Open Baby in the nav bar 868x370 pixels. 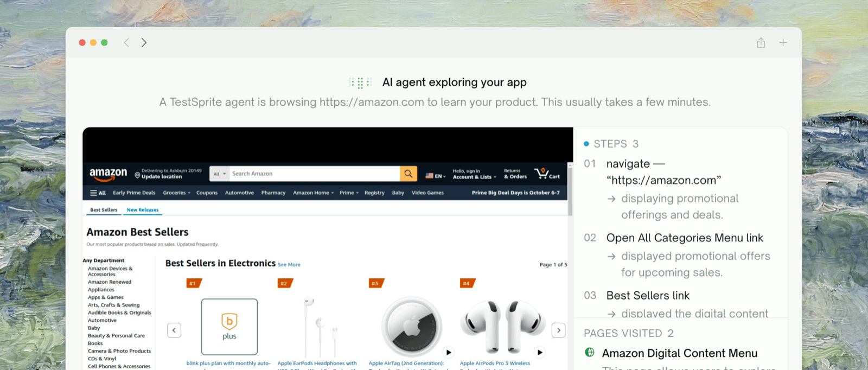(x=398, y=193)
